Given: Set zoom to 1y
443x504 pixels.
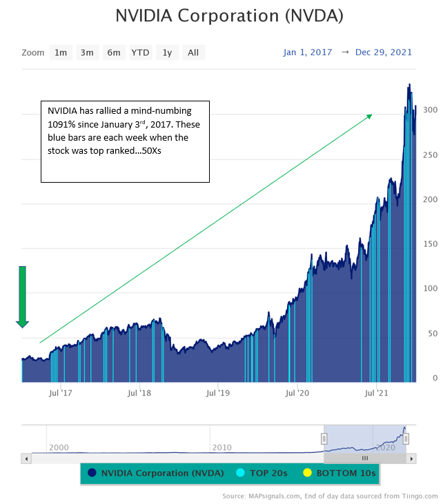Looking at the screenshot, I should 167,52.
